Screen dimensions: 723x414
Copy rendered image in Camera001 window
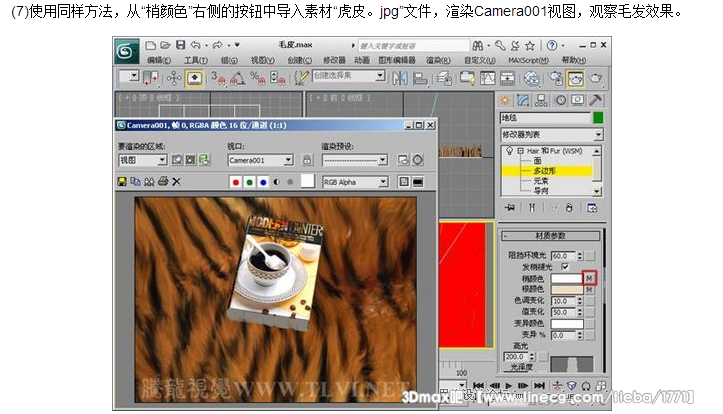[135, 182]
